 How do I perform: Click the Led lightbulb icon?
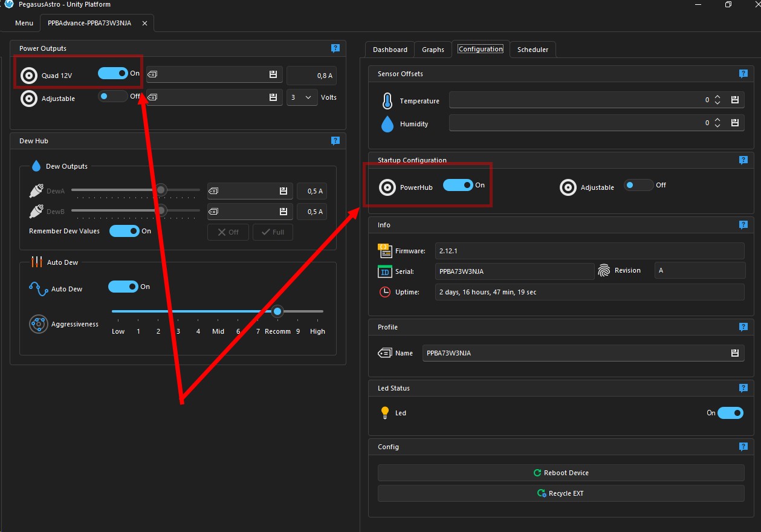pos(385,413)
